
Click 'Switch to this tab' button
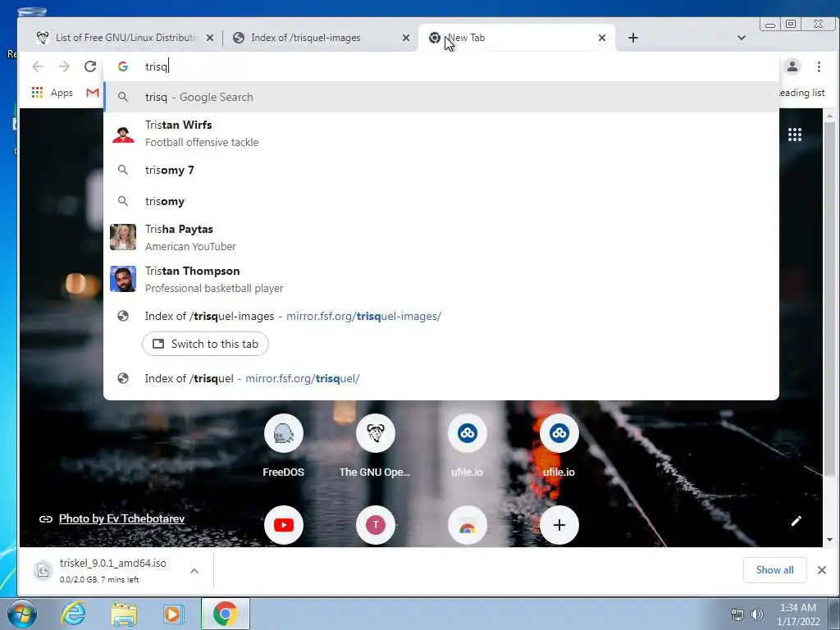pos(205,344)
